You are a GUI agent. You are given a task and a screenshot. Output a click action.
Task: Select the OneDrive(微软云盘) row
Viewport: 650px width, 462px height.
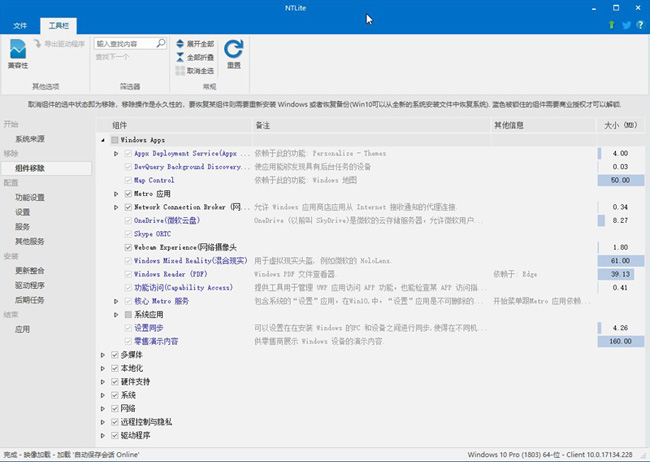coord(371,220)
